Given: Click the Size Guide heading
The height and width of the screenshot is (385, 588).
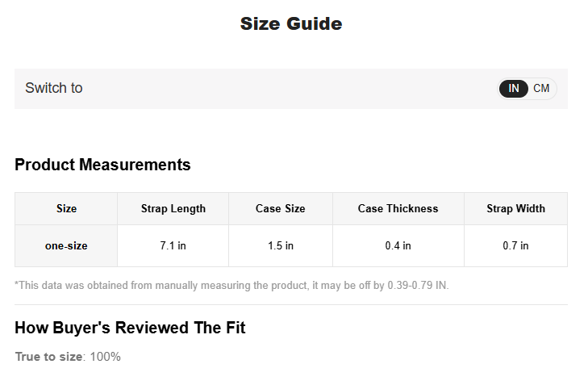Looking at the screenshot, I should (x=291, y=24).
